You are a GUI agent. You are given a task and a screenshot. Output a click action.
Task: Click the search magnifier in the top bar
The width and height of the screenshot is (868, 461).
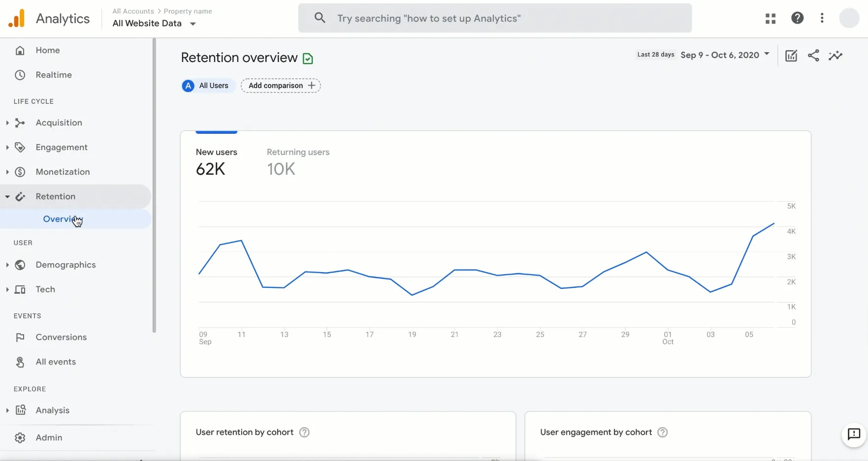(320, 18)
